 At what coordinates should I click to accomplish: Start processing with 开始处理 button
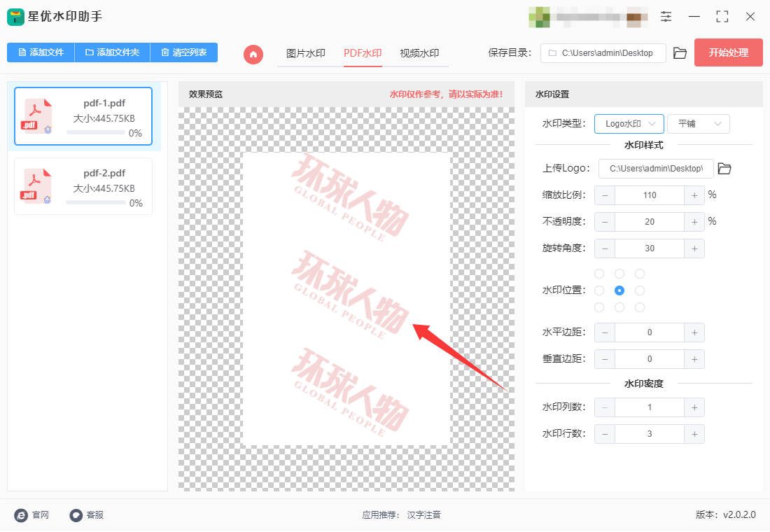[728, 52]
